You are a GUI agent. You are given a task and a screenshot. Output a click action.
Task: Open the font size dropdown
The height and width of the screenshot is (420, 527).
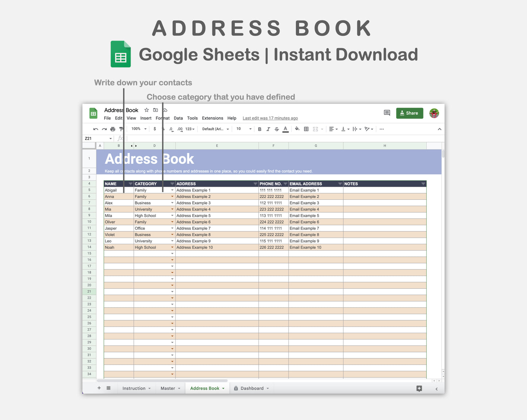pos(243,129)
